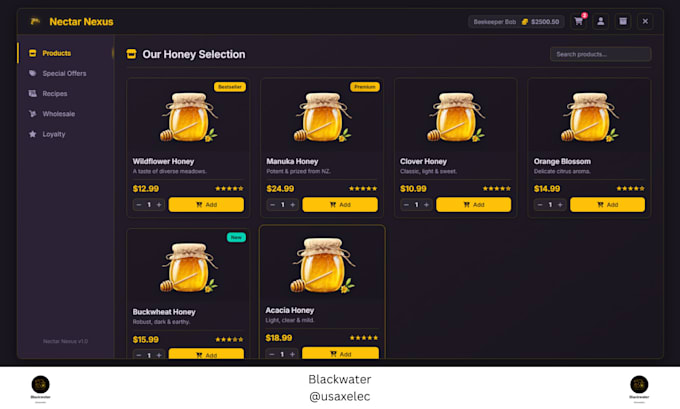680x409 pixels.
Task: Focus the Search products field
Action: click(601, 54)
